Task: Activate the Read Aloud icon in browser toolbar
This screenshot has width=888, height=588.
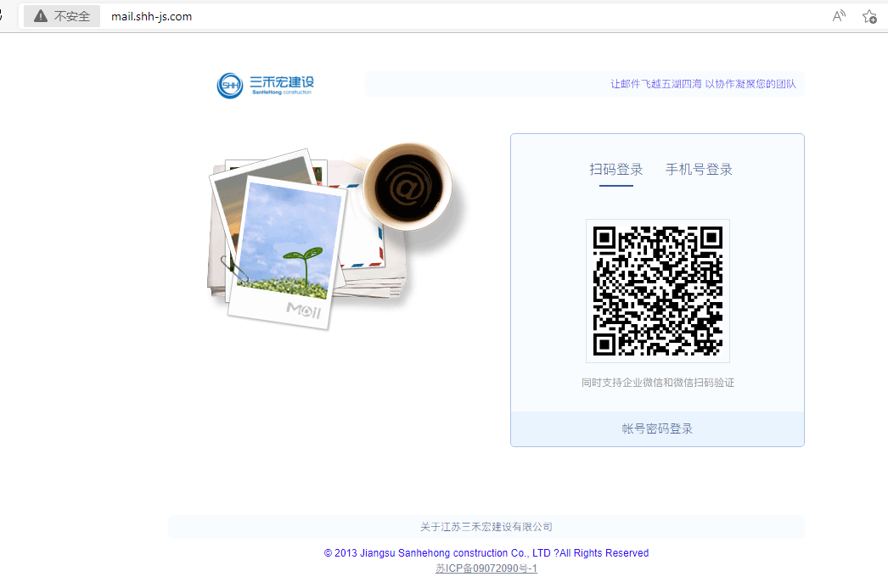Action: point(838,15)
